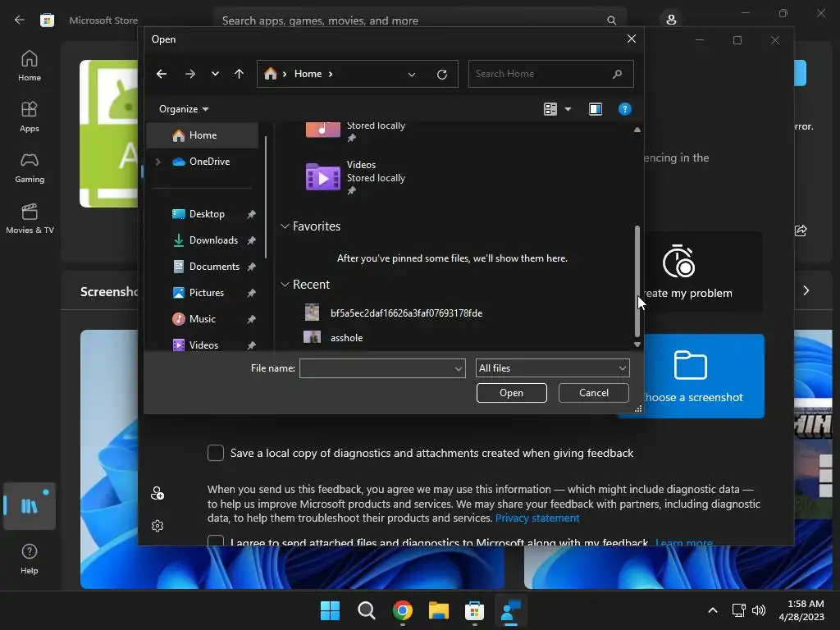
Task: Open the Windows Start menu
Action: [x=330, y=610]
